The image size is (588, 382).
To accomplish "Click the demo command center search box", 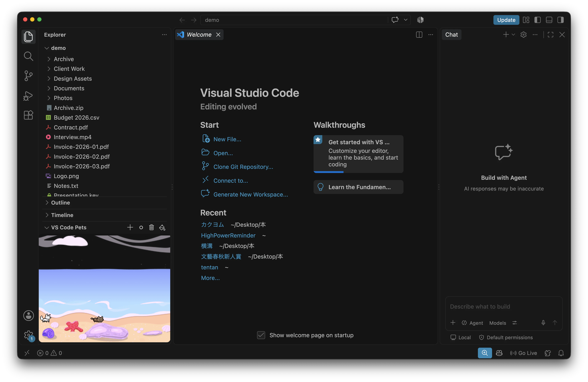I will point(294,20).
